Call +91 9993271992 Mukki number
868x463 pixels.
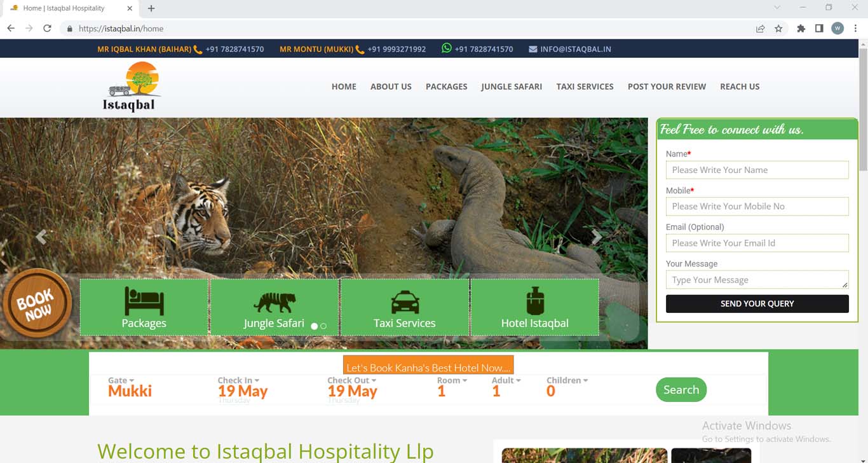point(397,49)
